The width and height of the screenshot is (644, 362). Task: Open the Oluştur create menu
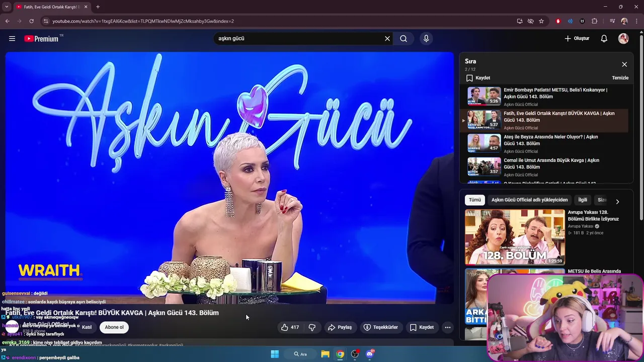pyautogui.click(x=577, y=38)
